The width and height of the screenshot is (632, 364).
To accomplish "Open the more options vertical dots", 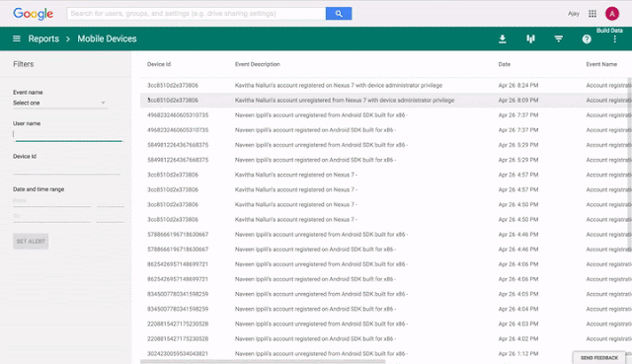I will point(614,39).
